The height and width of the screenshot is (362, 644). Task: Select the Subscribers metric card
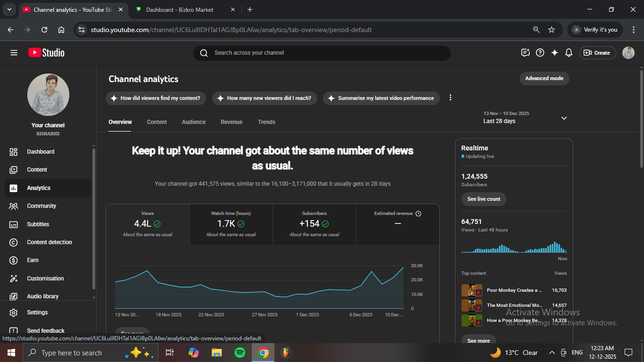(314, 224)
